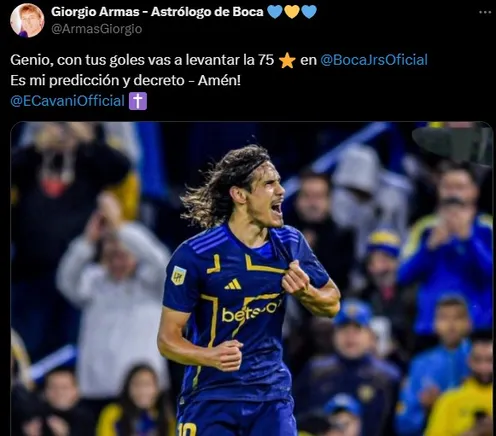The height and width of the screenshot is (436, 496).
Task: Open the three-dot more options menu
Action: coord(485,12)
